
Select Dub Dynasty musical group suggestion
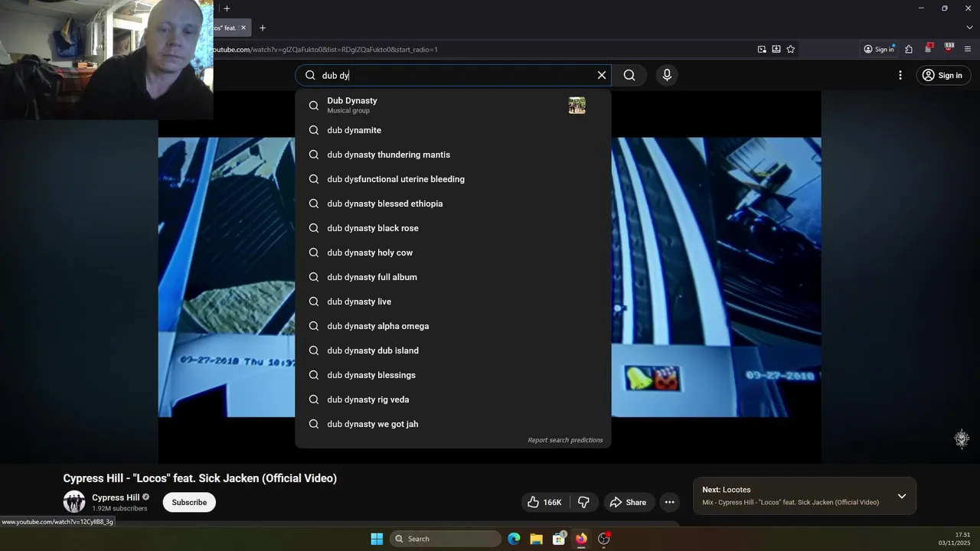click(453, 105)
